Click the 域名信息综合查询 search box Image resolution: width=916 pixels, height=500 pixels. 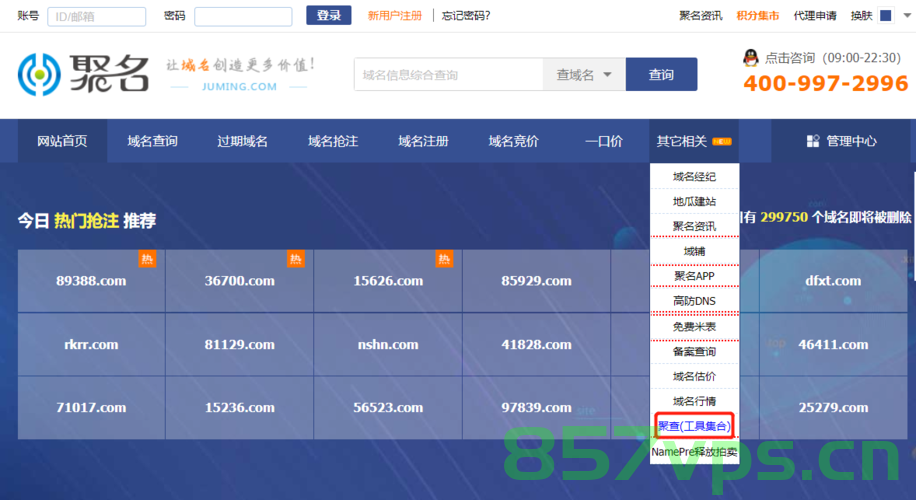(x=449, y=74)
